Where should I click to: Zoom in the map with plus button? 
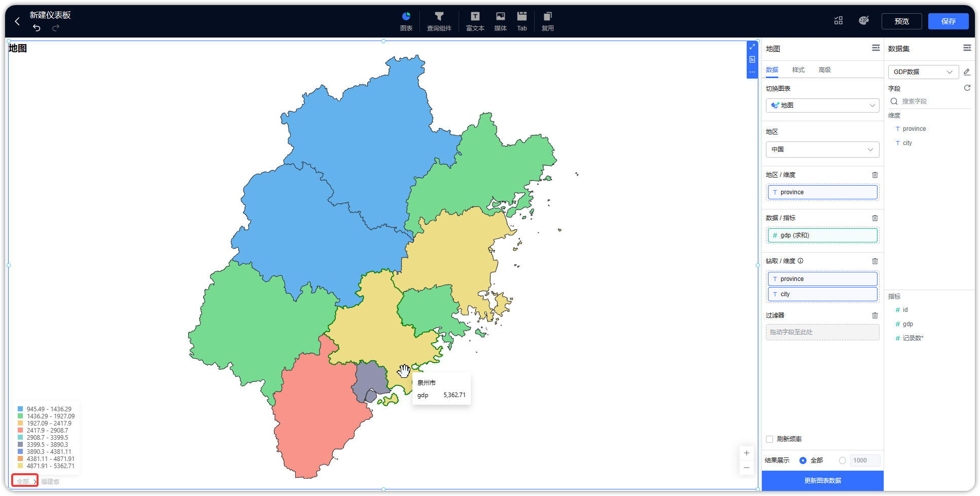pyautogui.click(x=747, y=453)
